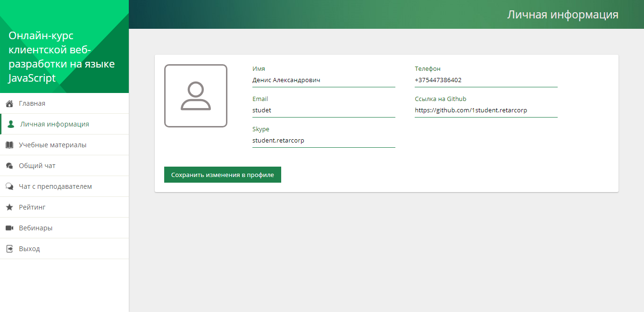Screen dimensions: 644x312
Task: Go to Учебные материалы section
Action: pyautogui.click(x=52, y=145)
